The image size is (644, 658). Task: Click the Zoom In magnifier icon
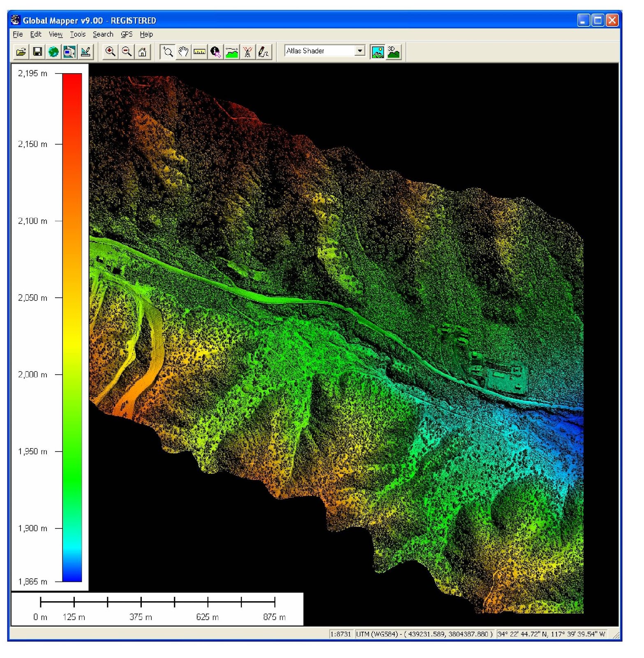110,52
